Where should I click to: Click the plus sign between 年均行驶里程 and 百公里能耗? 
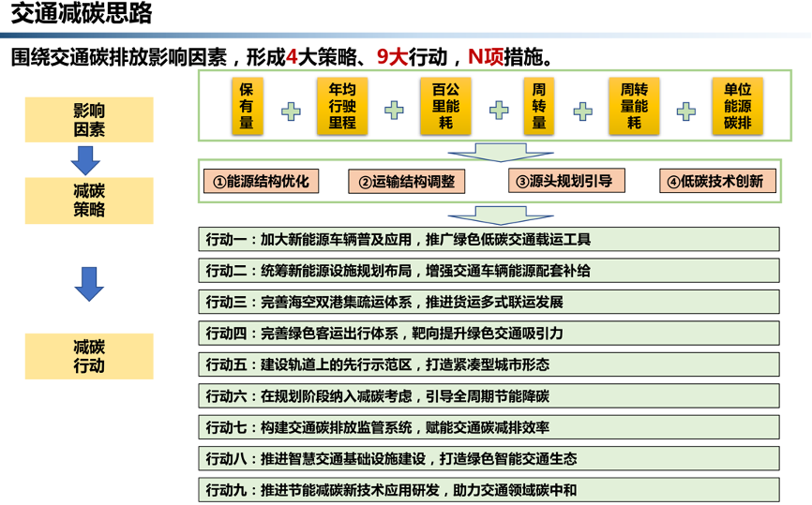coord(395,111)
